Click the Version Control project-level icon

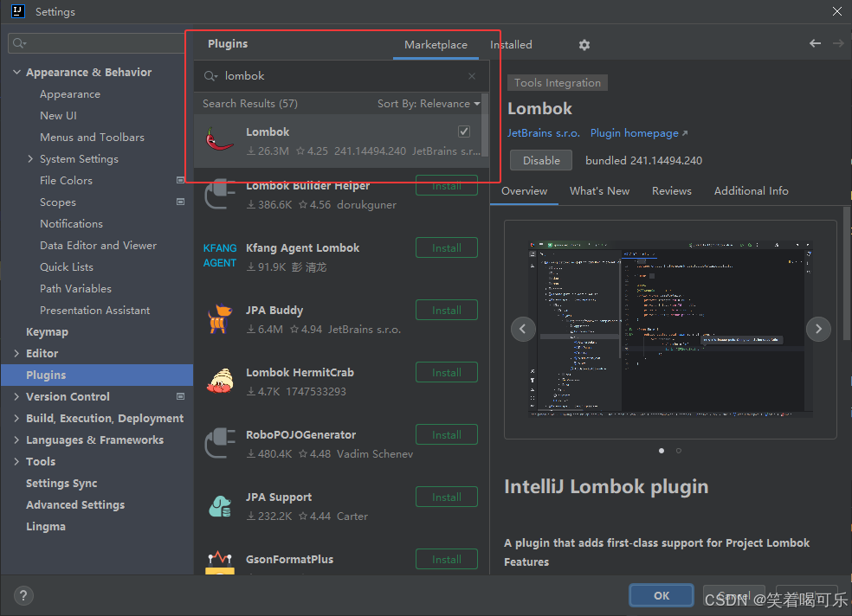point(180,397)
